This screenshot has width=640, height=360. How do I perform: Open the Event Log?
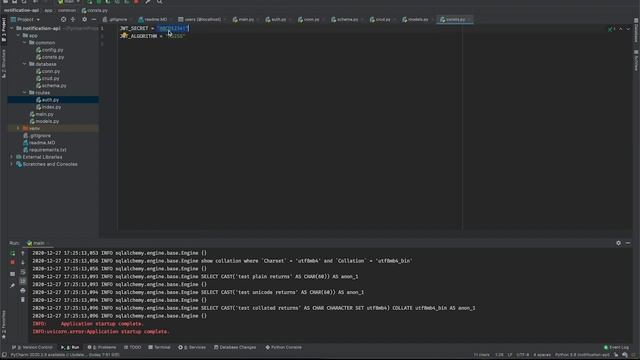click(x=616, y=347)
